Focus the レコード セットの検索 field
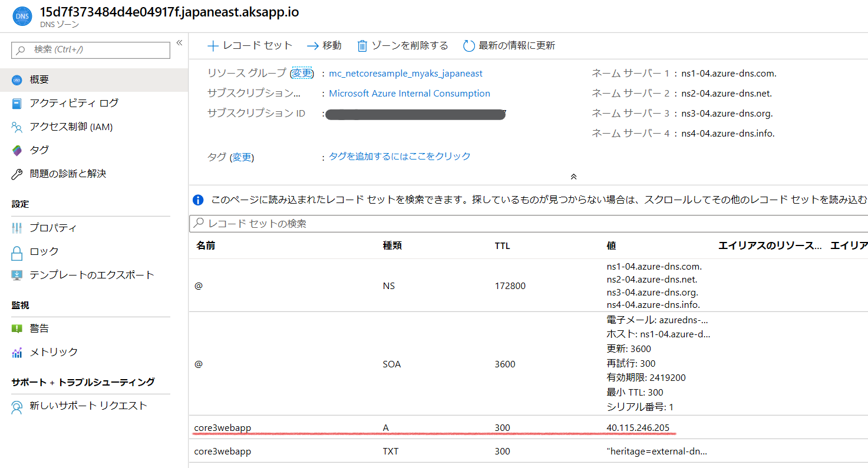 tap(529, 224)
